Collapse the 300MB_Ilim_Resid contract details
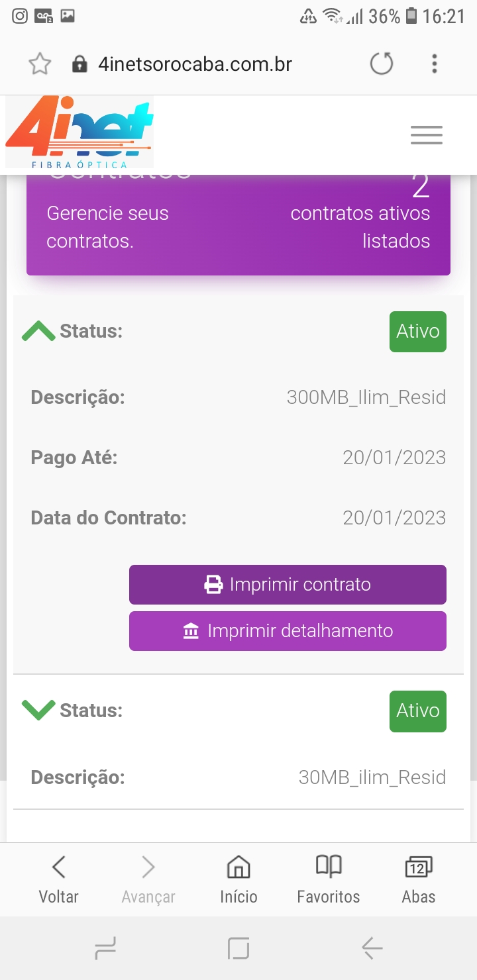This screenshot has height=980, width=477. [x=38, y=331]
